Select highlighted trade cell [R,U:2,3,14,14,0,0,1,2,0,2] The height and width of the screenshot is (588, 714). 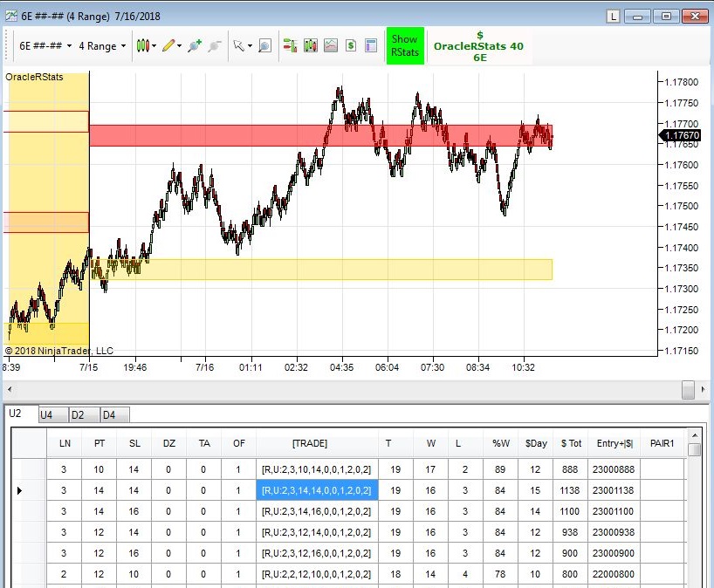point(317,490)
